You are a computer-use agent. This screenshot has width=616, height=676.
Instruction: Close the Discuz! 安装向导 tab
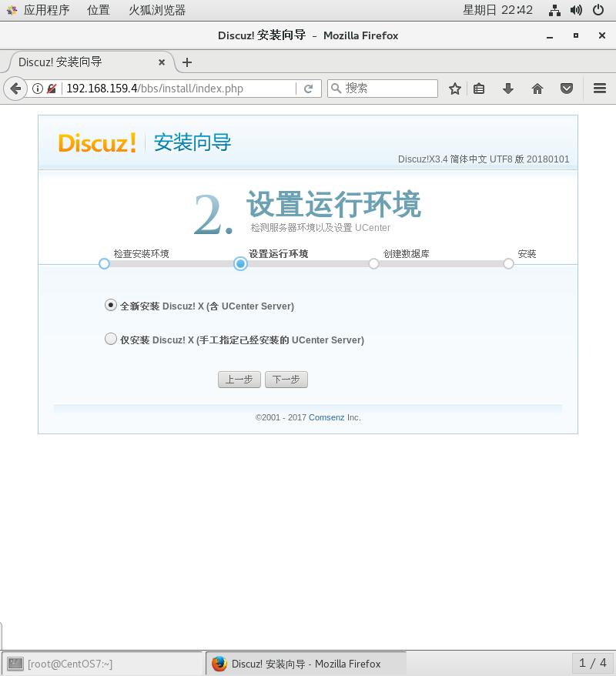point(162,62)
